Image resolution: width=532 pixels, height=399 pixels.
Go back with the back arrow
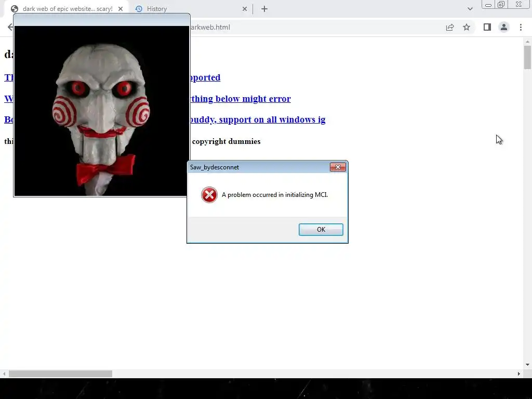pos(10,27)
